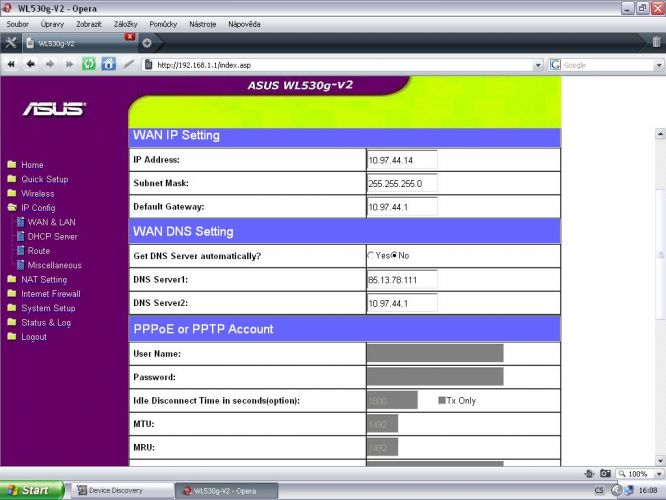Edit the Default Gateway field

tap(402, 207)
